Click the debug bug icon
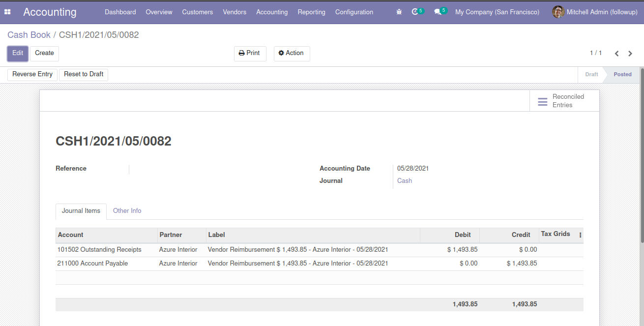Screen dimensions: 644x326 click(399, 12)
